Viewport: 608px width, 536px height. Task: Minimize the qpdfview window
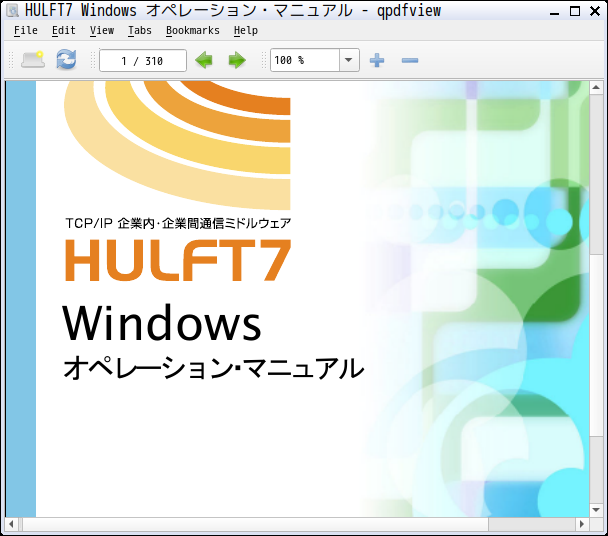click(x=554, y=12)
